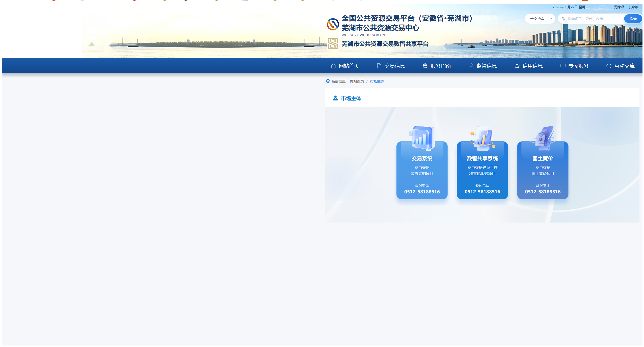Select the monitor icon beside 专家服务
Screen dimensions: 644x347
[563, 66]
